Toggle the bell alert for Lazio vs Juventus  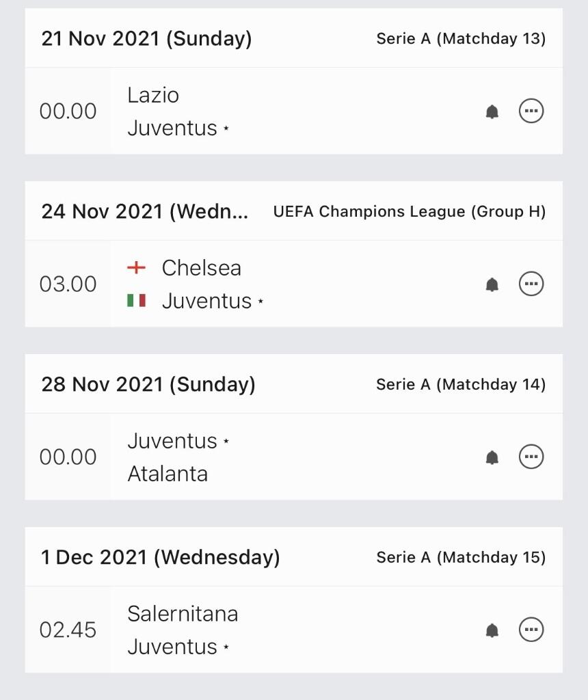(x=492, y=111)
